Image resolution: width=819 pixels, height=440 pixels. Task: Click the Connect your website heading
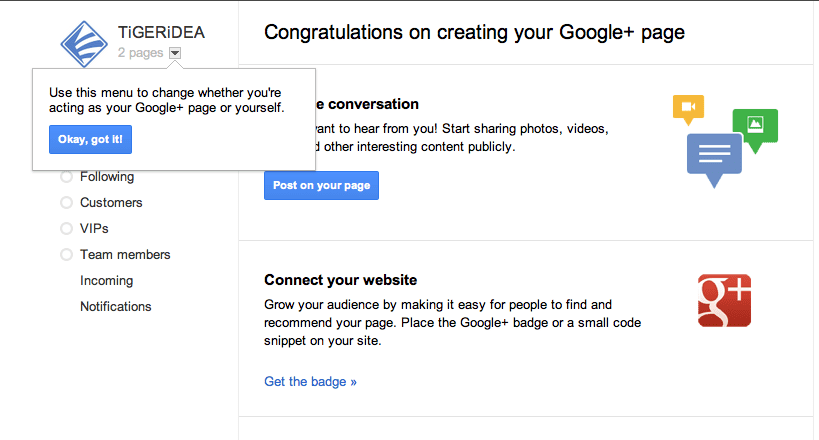coord(341,280)
